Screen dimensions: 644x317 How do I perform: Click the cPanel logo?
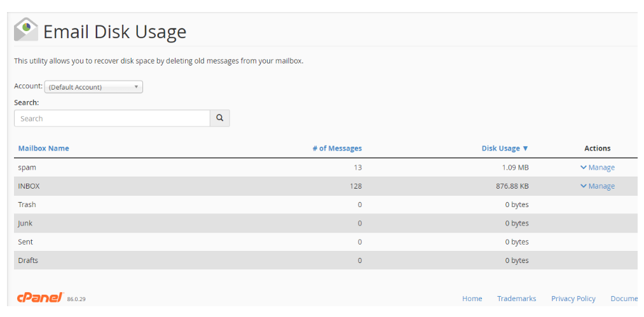click(40, 298)
